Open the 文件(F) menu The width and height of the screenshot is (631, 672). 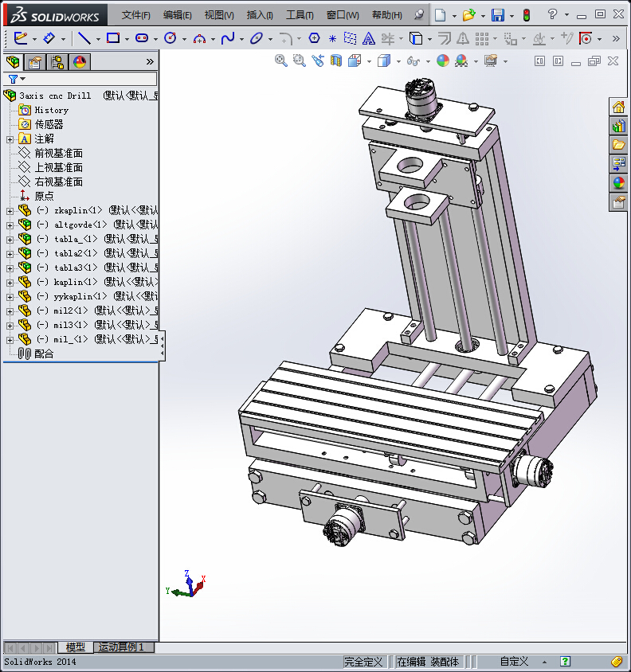coord(136,15)
